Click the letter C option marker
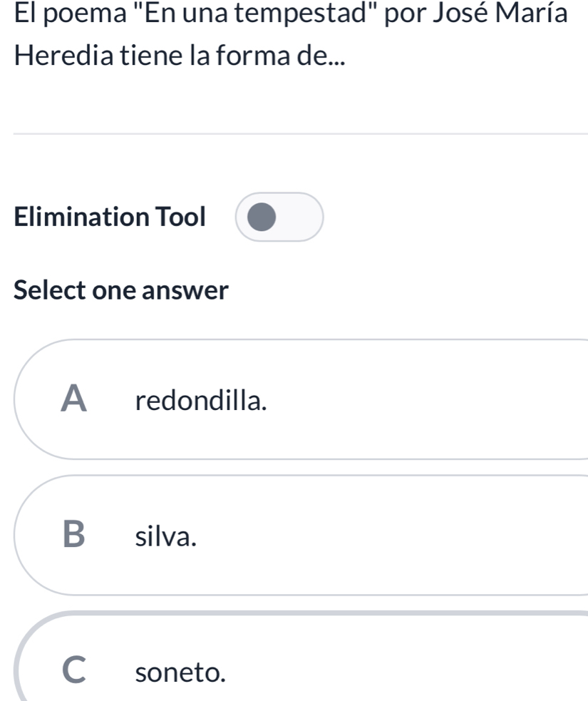Image resolution: width=588 pixels, height=701 pixels. pyautogui.click(x=74, y=670)
